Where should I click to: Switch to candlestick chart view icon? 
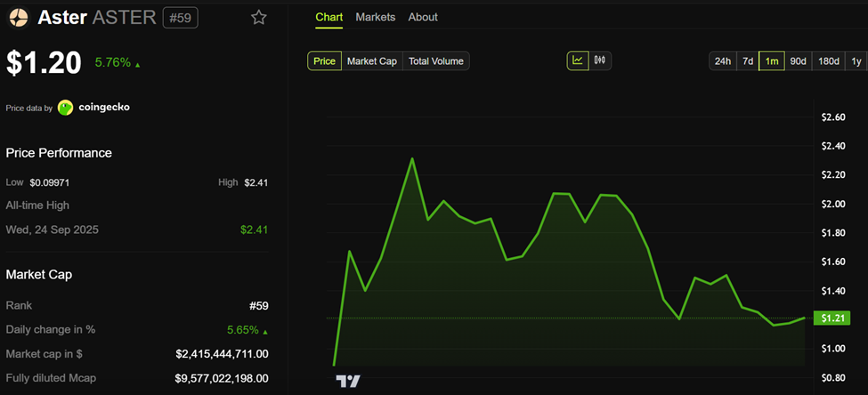pos(600,60)
